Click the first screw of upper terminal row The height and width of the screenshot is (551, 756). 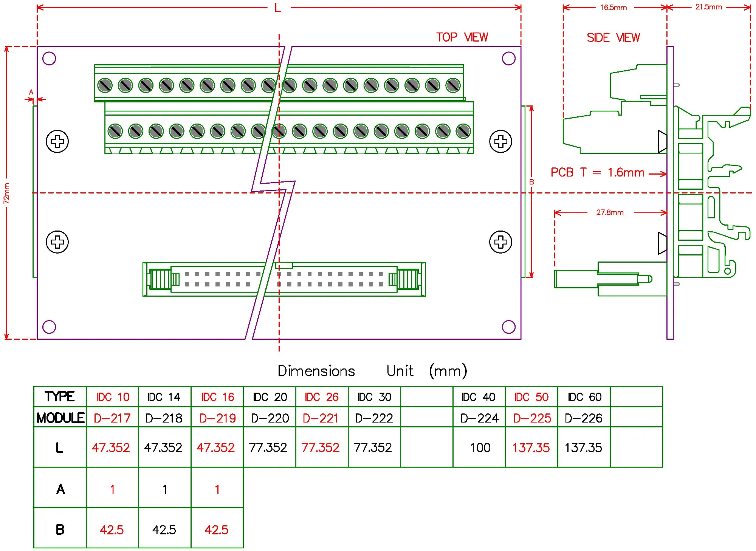(105, 86)
